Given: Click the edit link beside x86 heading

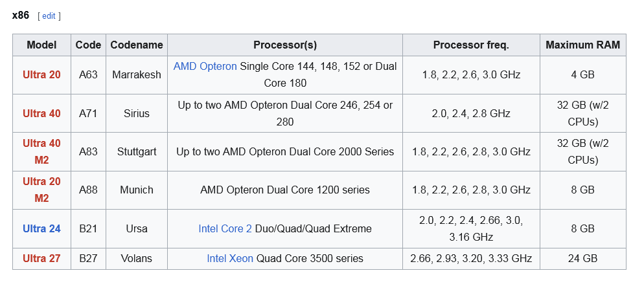Looking at the screenshot, I should coord(49,16).
